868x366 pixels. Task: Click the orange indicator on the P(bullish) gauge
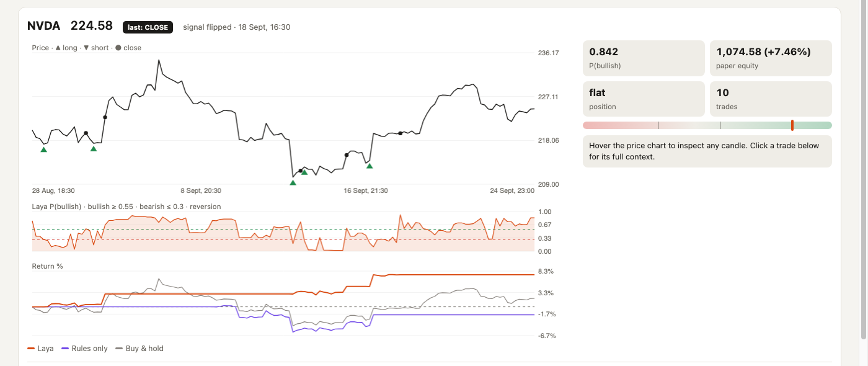[x=792, y=125]
